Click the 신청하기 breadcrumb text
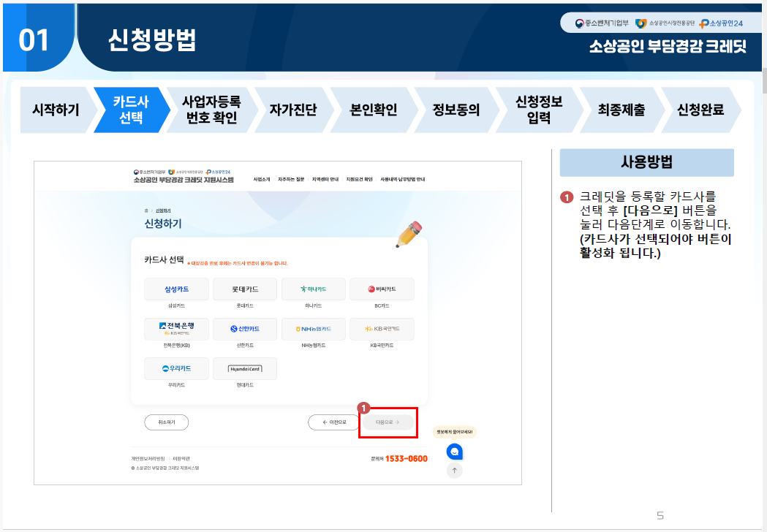Screen dimensions: 767x532 [163, 210]
